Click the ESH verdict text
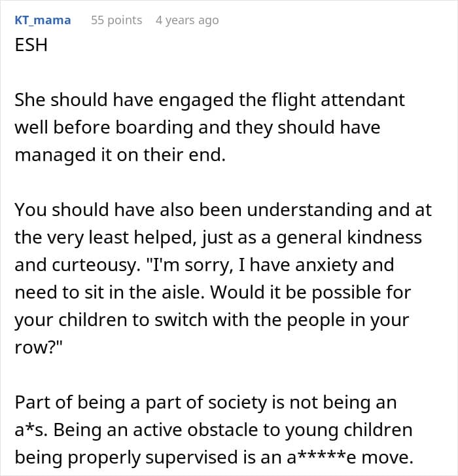 tap(31, 45)
